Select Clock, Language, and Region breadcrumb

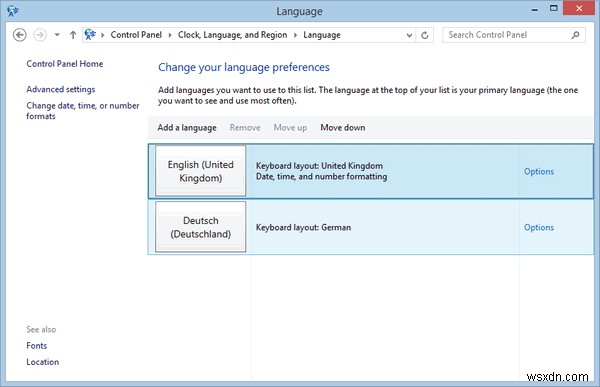pos(232,35)
